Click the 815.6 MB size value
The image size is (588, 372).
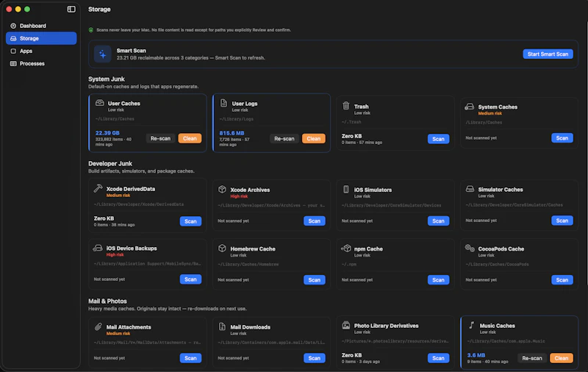click(232, 133)
